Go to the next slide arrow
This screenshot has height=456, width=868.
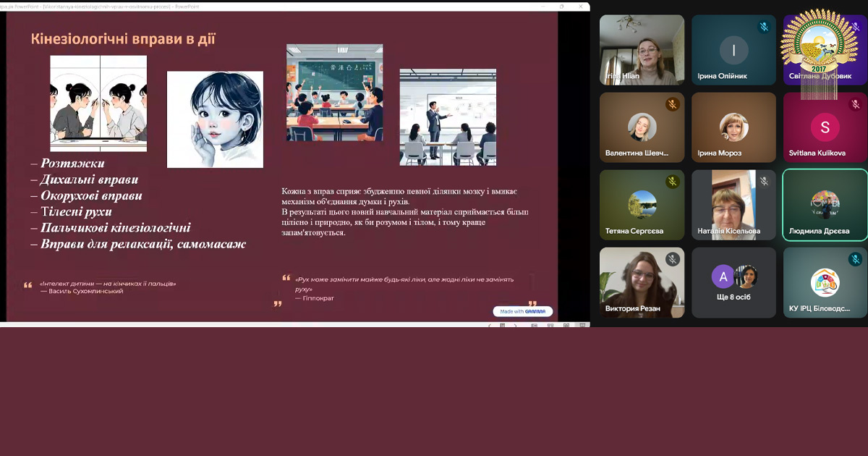click(x=516, y=326)
